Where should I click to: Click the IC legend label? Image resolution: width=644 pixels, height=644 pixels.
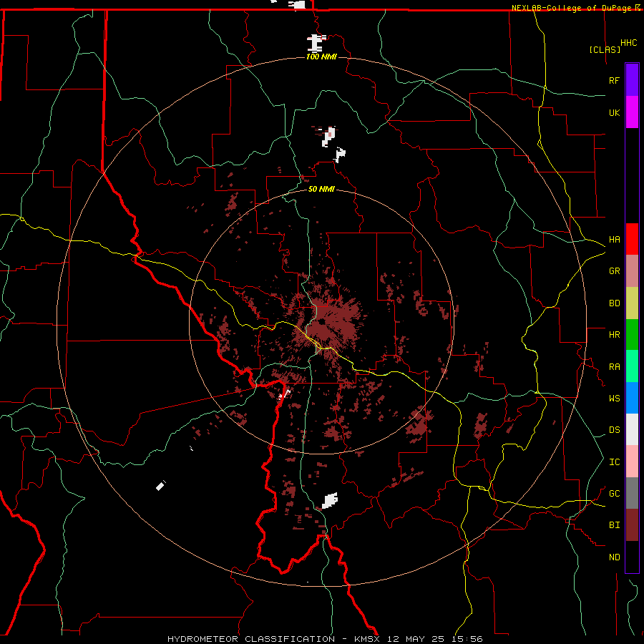pyautogui.click(x=614, y=462)
